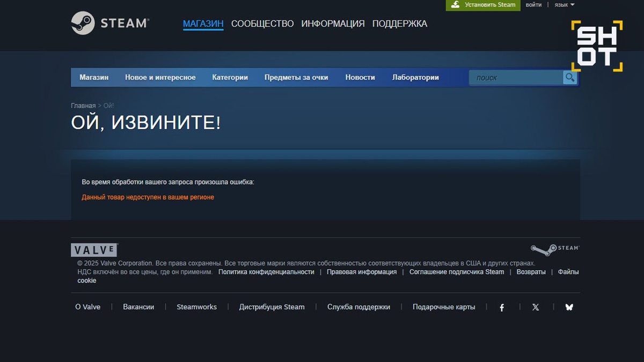Image resolution: width=644 pixels, height=362 pixels.
Task: Go to Главная breadcrumb link
Action: coord(83,106)
